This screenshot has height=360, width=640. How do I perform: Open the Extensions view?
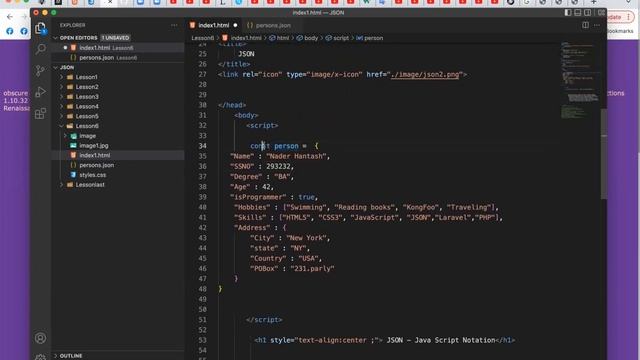point(40,113)
